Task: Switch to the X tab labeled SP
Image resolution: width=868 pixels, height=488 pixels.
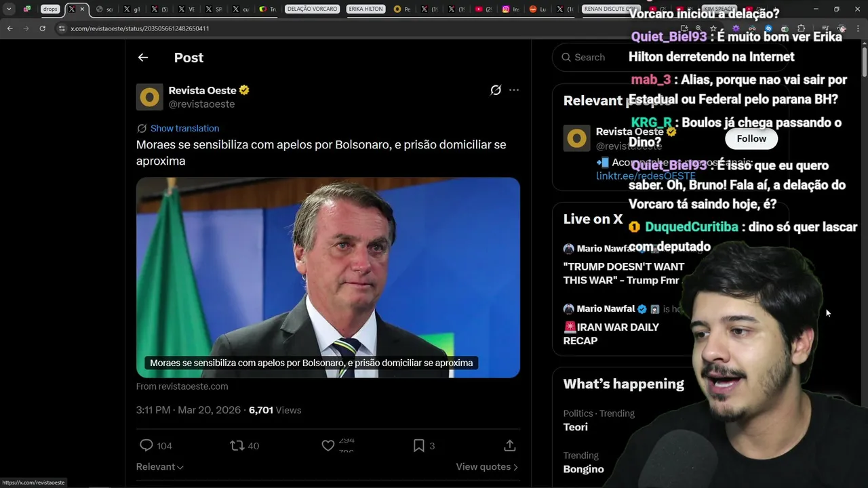Action: (214, 9)
